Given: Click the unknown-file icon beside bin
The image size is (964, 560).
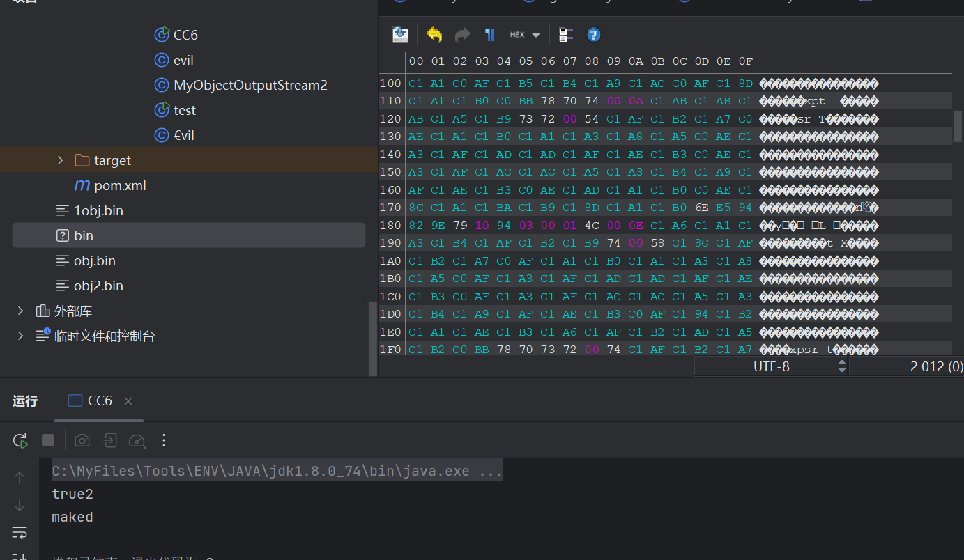Looking at the screenshot, I should pos(63,235).
